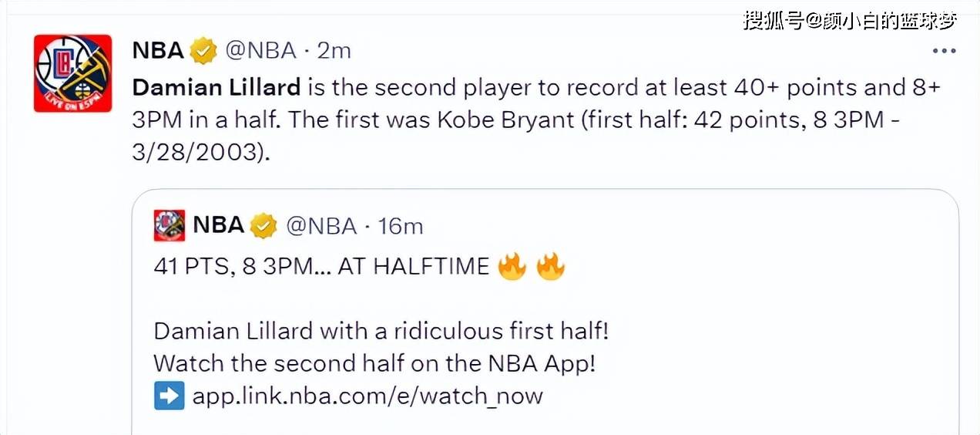Click the 2m timestamp on the tweet
980x435 pixels.
coord(334,51)
